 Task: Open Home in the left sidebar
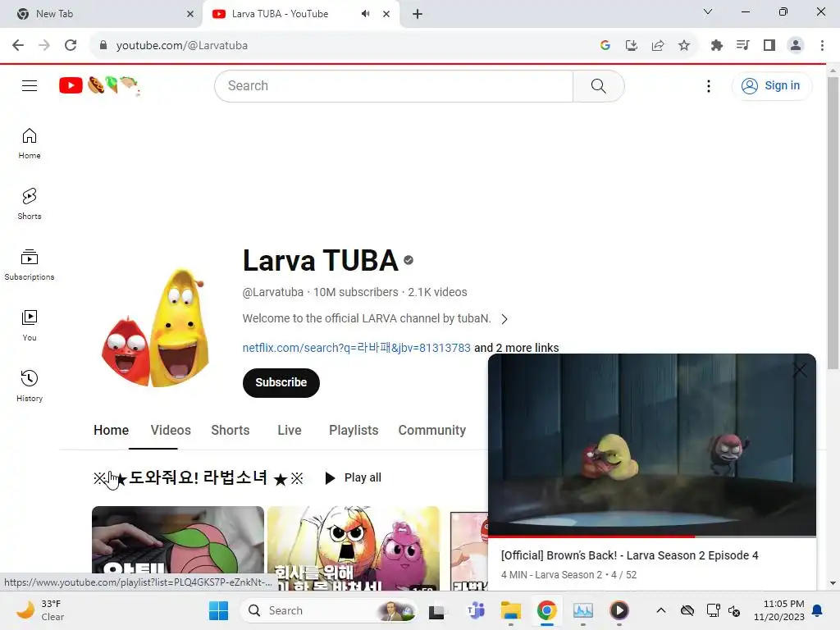pyautogui.click(x=30, y=144)
